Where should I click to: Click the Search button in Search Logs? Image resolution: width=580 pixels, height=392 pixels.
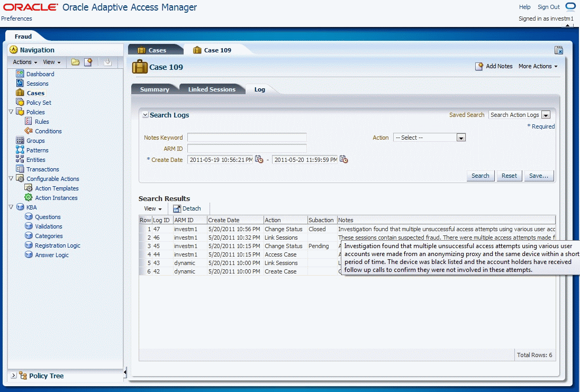coord(480,176)
